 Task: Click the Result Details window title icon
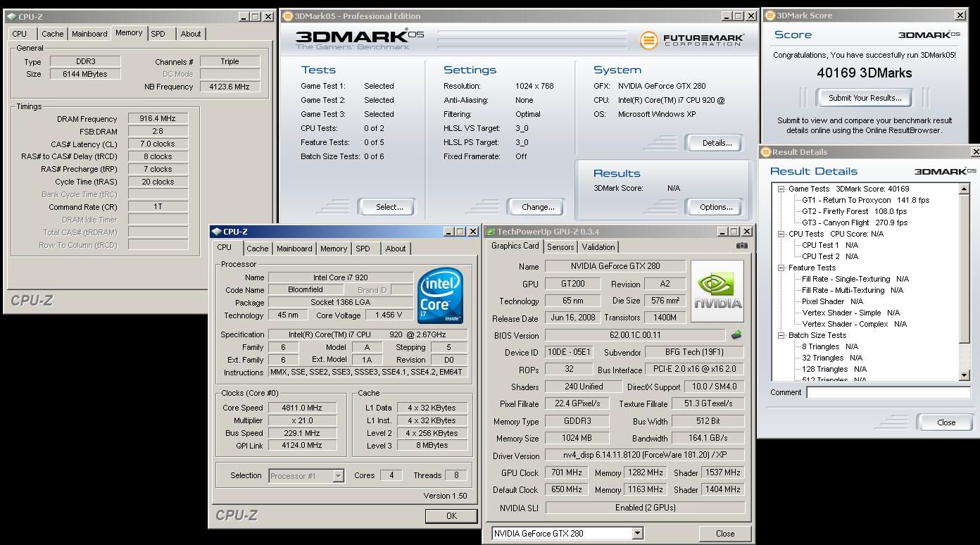[765, 152]
